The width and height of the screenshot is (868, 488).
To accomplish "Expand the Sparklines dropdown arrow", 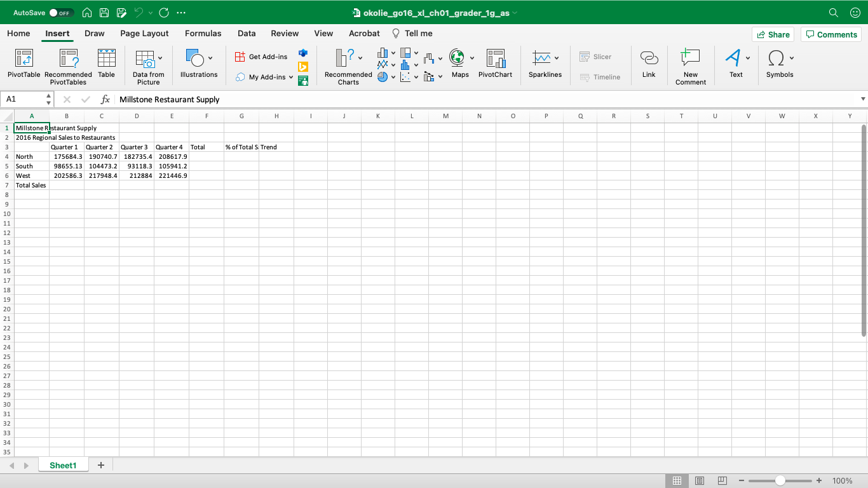I will click(x=557, y=58).
